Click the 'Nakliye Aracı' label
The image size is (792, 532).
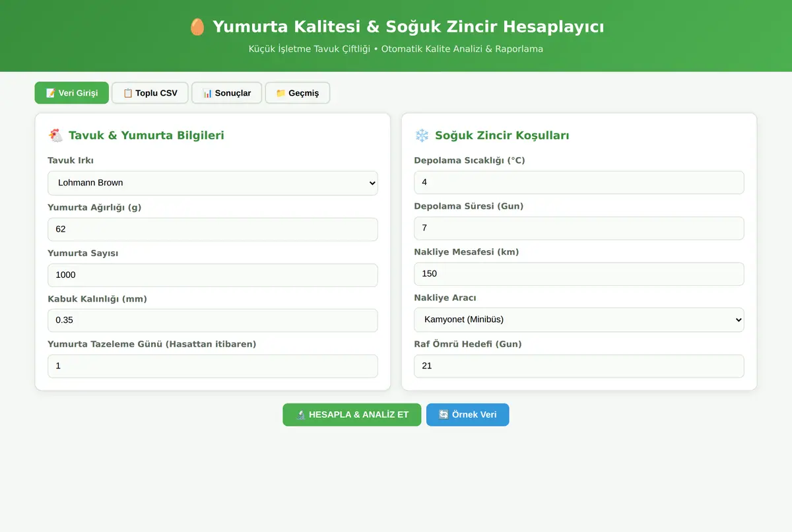(x=445, y=298)
